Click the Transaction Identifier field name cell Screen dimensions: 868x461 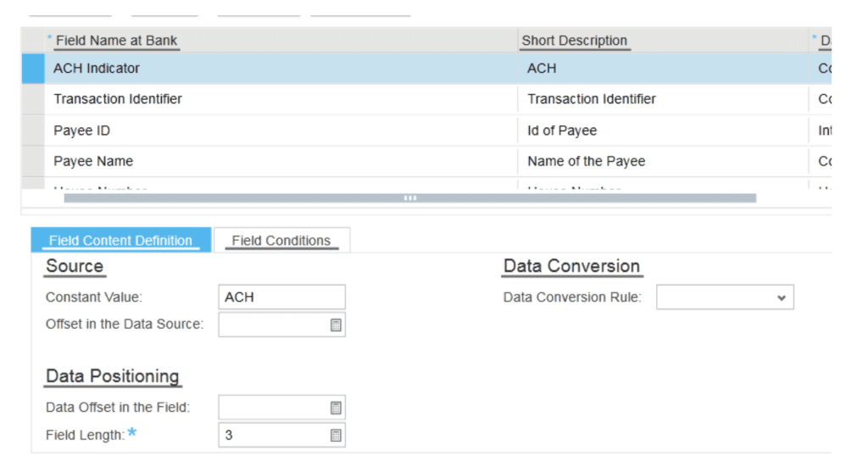click(281, 99)
